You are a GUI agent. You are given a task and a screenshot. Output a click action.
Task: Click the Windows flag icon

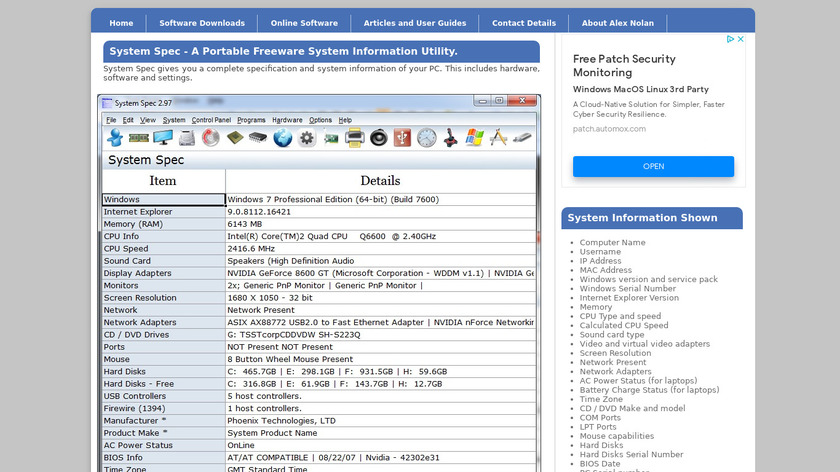pos(475,138)
